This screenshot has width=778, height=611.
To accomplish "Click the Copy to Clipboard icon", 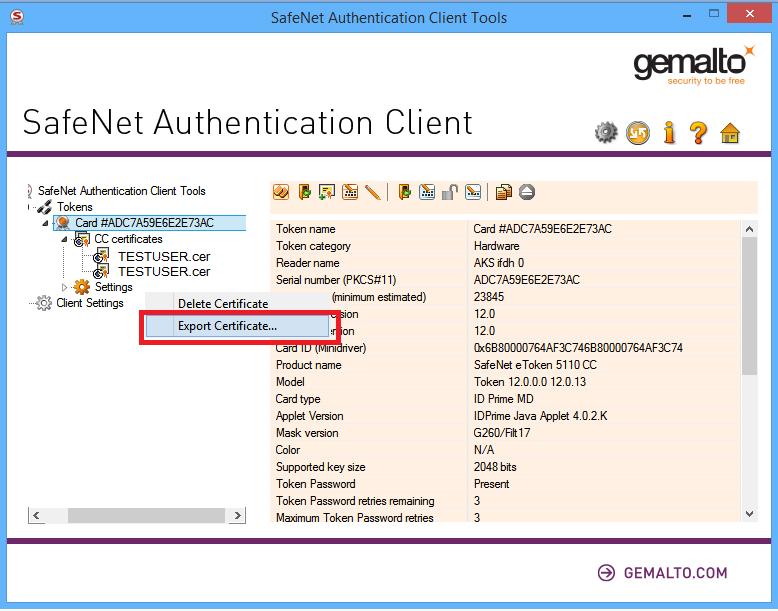I will pos(504,192).
